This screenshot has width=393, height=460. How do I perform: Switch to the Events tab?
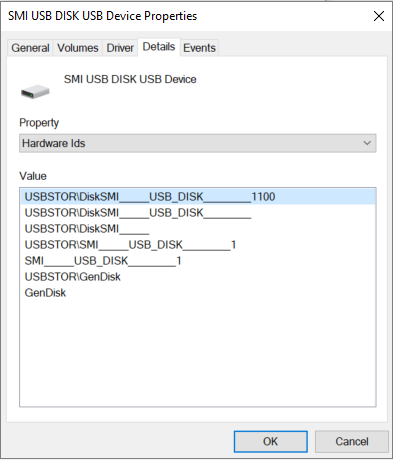[199, 48]
